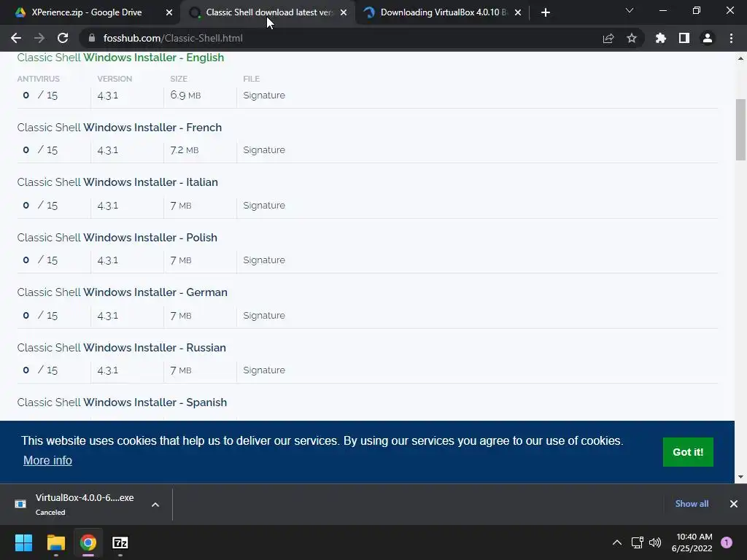This screenshot has height=560, width=747.
Task: Switch to XPerience.zip Google Drive tab
Action: [x=87, y=12]
